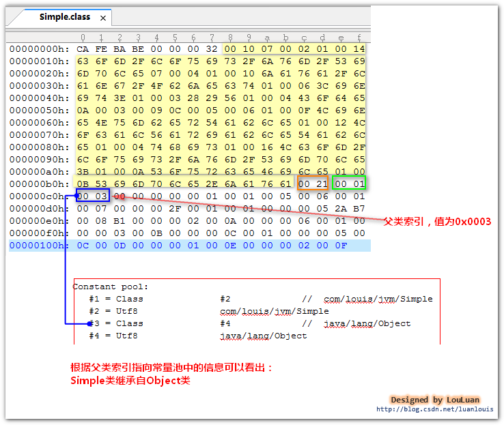Click byte 4E in row 00000060h
Viewport: 504px width, 425px height.
tap(101, 123)
